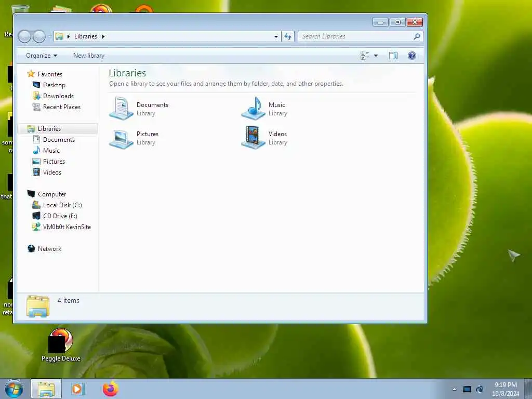Click the New library button
The width and height of the screenshot is (532, 399).
click(88, 56)
